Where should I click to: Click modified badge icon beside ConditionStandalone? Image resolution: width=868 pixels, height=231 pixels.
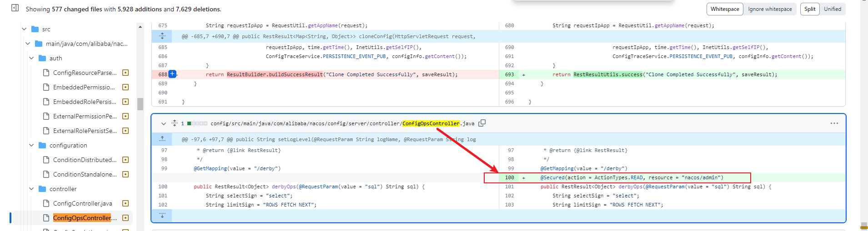tap(126, 174)
